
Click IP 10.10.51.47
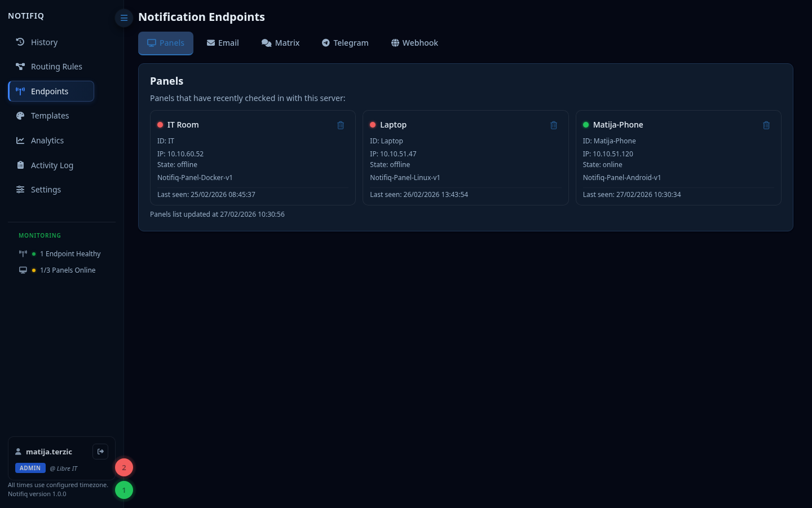click(x=393, y=154)
